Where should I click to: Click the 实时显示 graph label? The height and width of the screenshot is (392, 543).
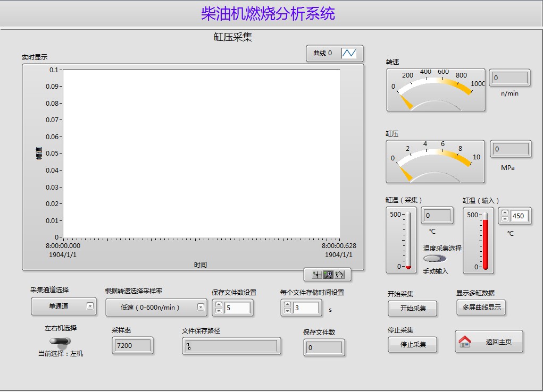pyautogui.click(x=34, y=57)
